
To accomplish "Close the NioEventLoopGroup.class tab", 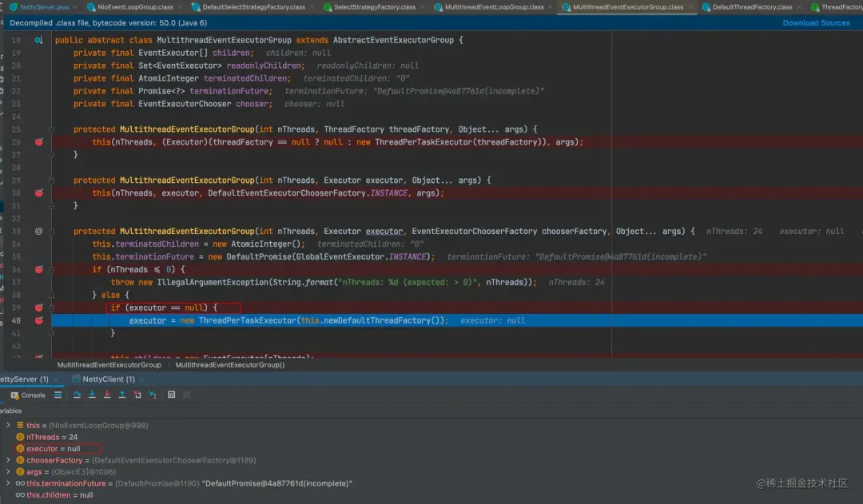I will [x=181, y=7].
